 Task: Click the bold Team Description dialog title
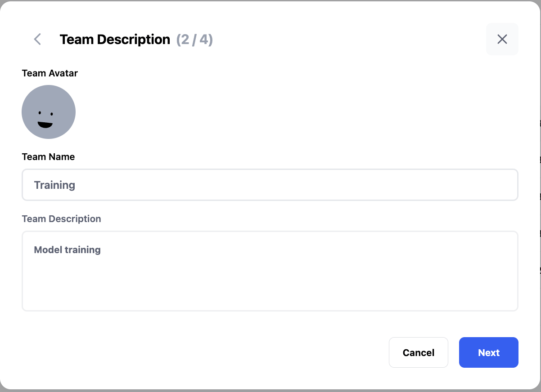[x=115, y=40]
